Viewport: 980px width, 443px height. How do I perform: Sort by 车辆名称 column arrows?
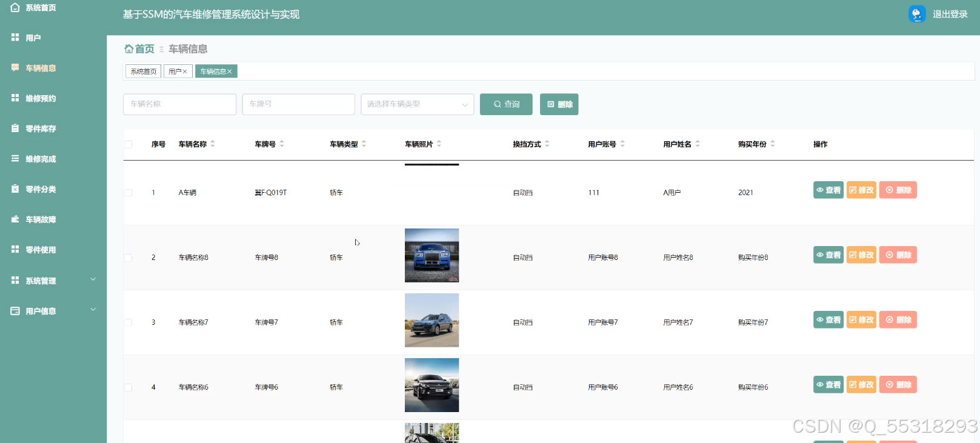(213, 144)
